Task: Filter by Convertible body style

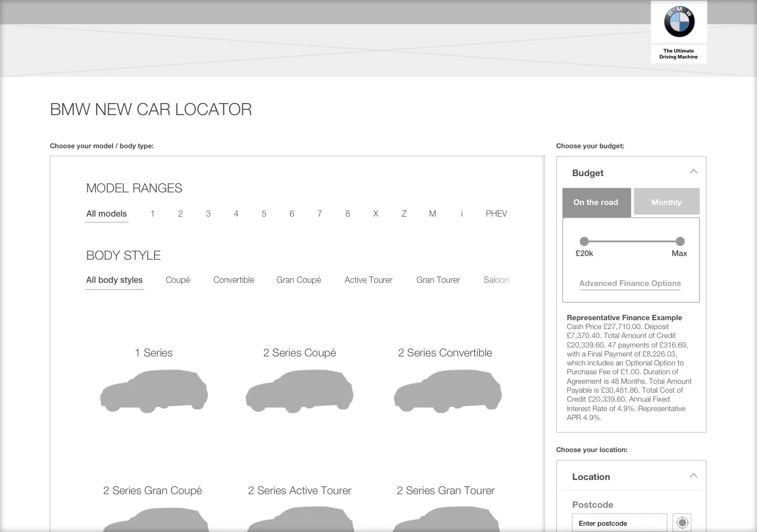Action: click(233, 280)
